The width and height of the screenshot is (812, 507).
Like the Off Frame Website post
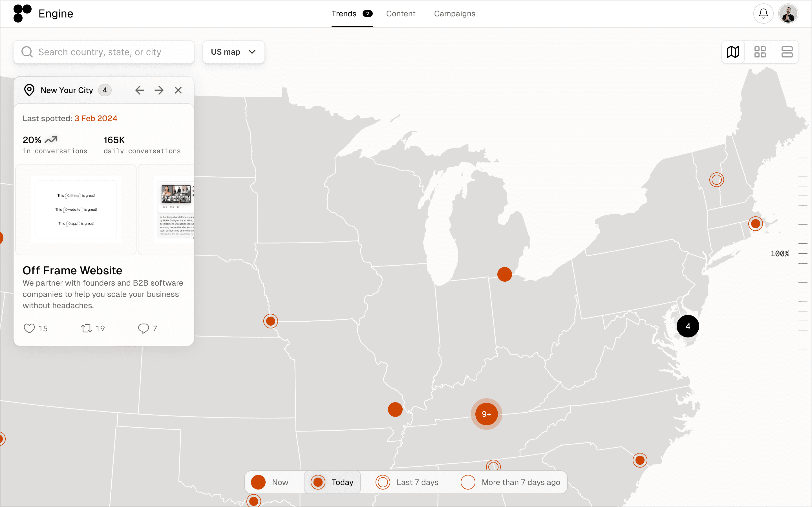pos(30,328)
